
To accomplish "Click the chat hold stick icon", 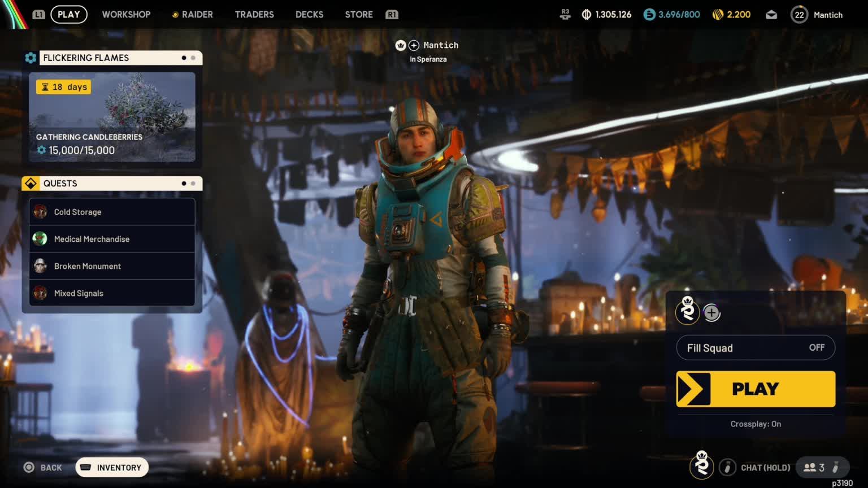I will tap(728, 468).
